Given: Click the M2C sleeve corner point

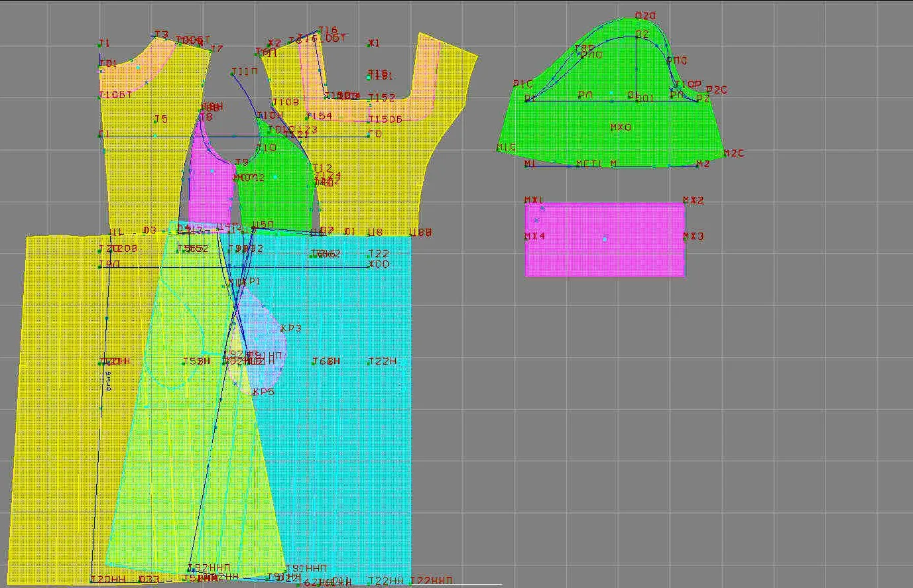Looking at the screenshot, I should click(x=733, y=153).
